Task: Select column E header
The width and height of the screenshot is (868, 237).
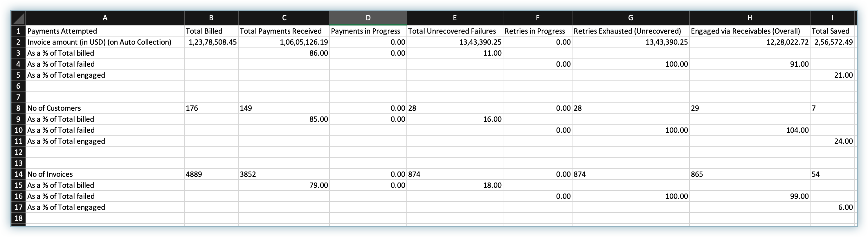Action: [455, 18]
